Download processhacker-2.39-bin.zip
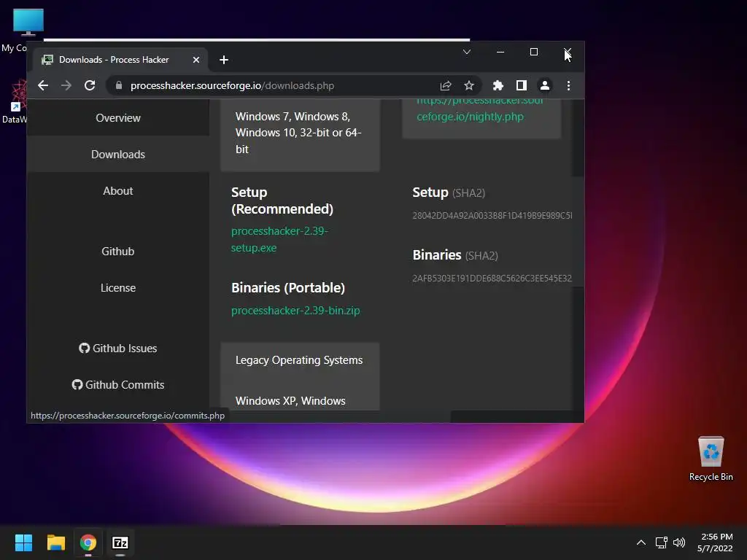 click(295, 311)
